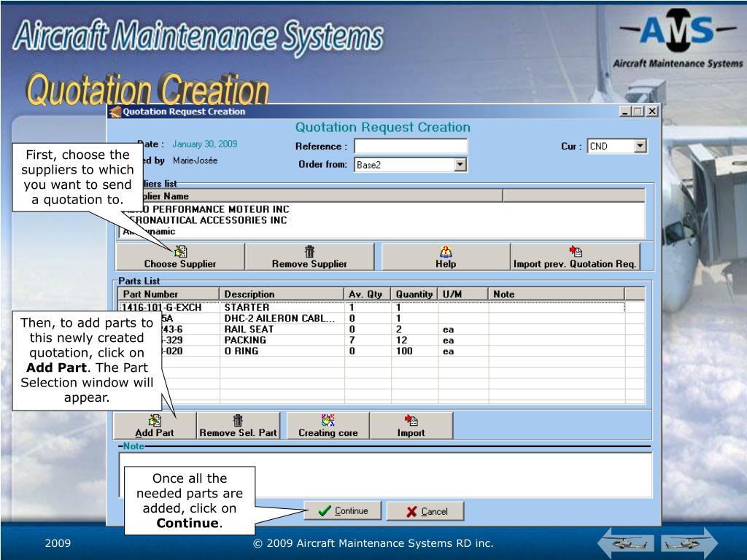
Task: Select AERONAUTICAL ACCESSORIES INC supplier row
Action: [x=381, y=220]
